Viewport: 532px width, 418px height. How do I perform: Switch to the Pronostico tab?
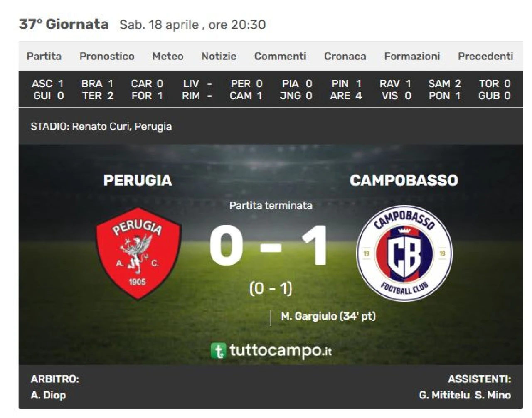pos(107,56)
